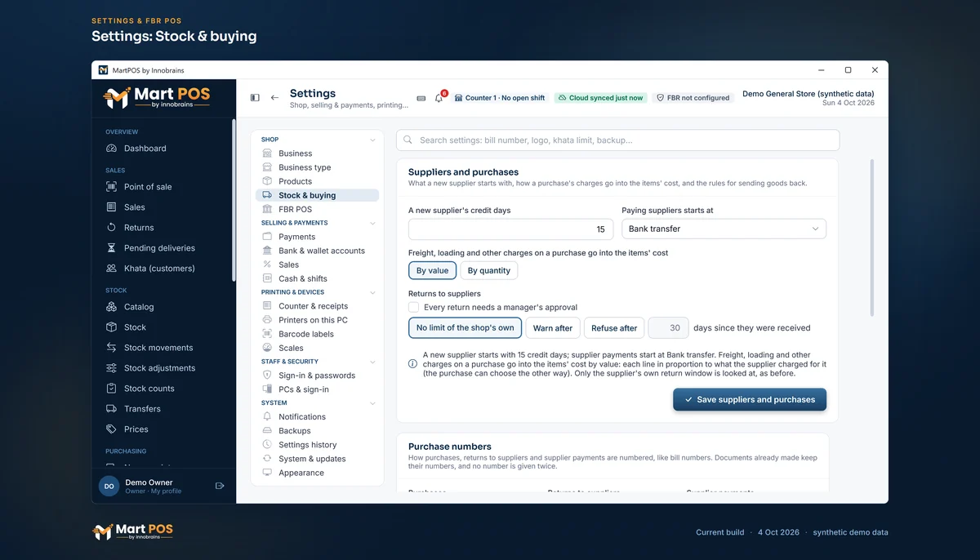Open Dashboard from the sidebar

(163, 149)
